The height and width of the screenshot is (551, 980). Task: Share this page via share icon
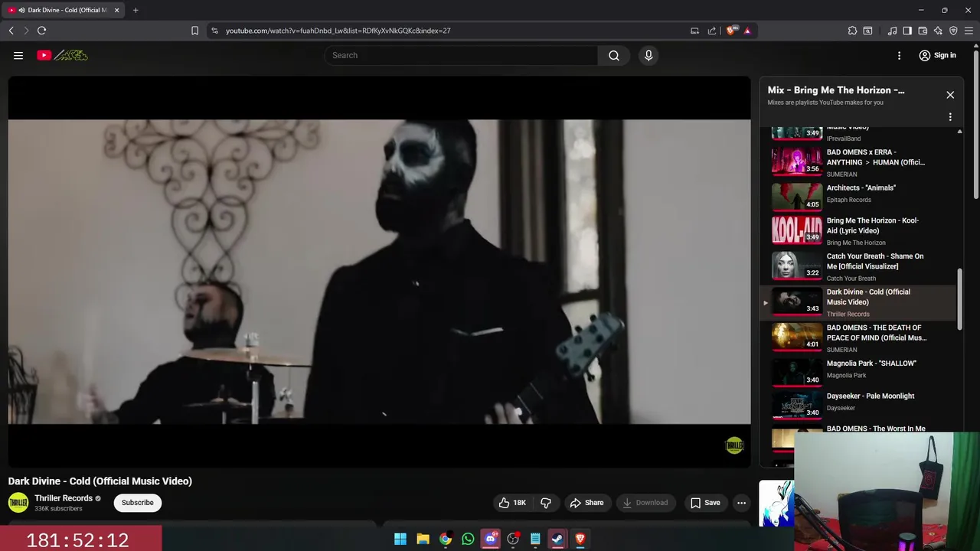point(712,31)
